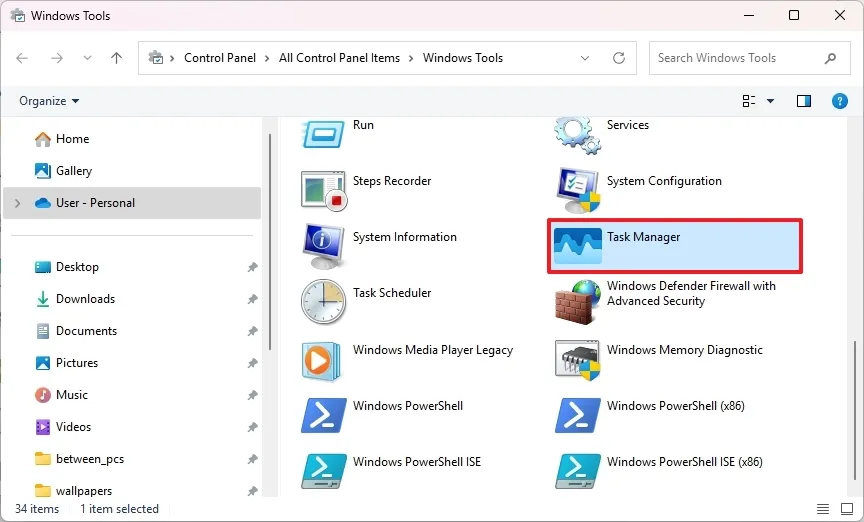Launch Windows PowerShell (x86) icon
This screenshot has width=864, height=522.
577,415
